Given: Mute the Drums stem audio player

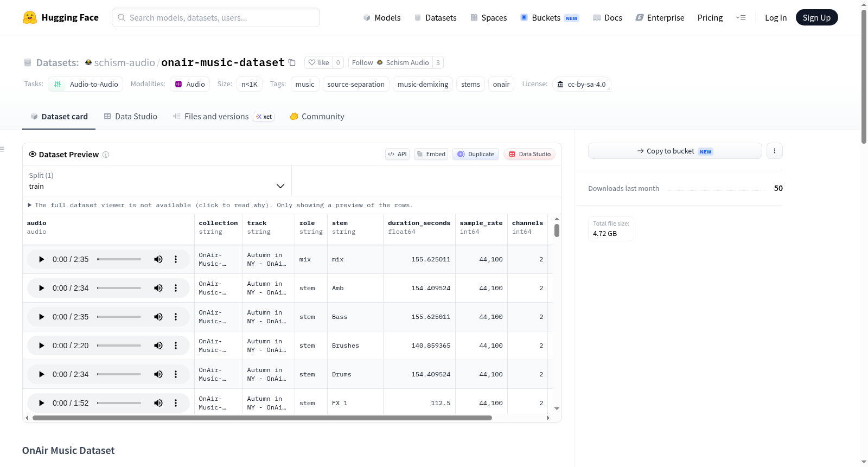Looking at the screenshot, I should [x=158, y=374].
